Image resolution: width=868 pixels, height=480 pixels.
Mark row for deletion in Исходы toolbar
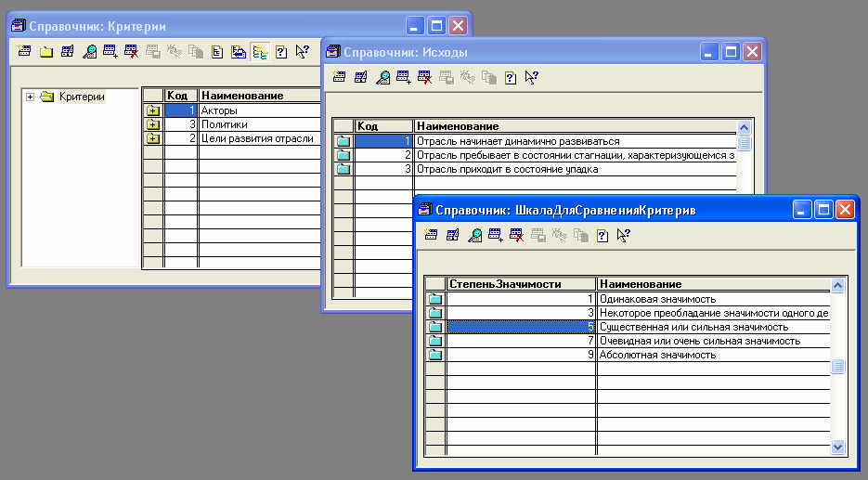[x=424, y=77]
